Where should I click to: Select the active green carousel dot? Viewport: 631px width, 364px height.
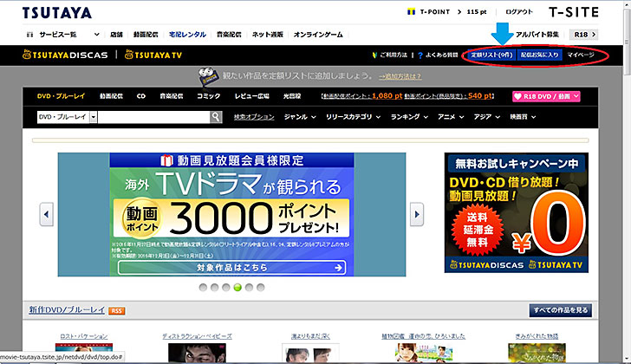tap(237, 287)
